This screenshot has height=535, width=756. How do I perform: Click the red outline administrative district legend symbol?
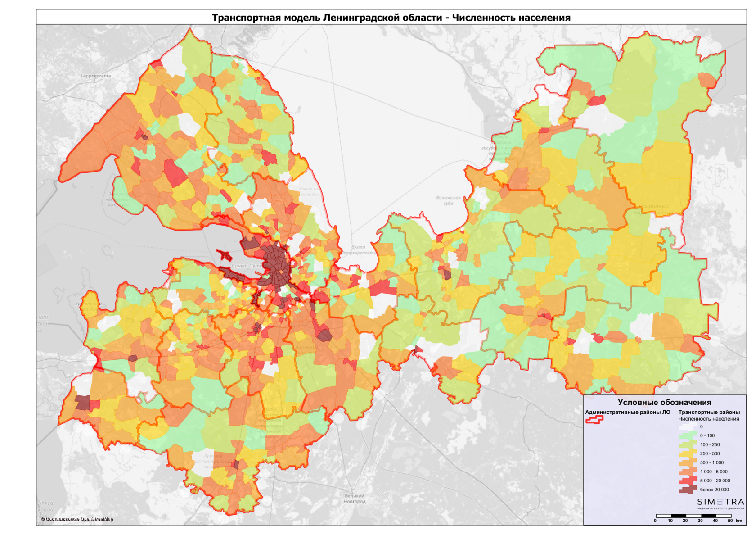click(594, 420)
